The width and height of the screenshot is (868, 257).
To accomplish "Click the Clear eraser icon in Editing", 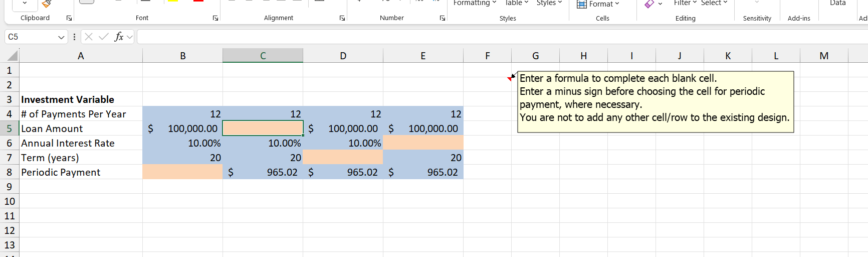I will click(x=649, y=4).
